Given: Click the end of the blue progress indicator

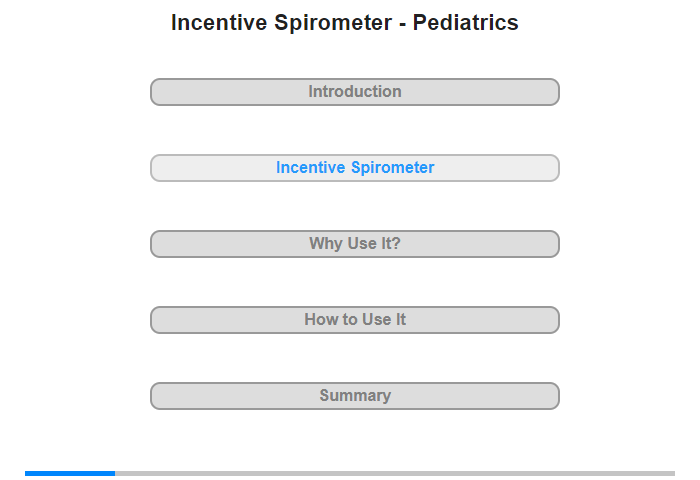Looking at the screenshot, I should click(114, 473).
